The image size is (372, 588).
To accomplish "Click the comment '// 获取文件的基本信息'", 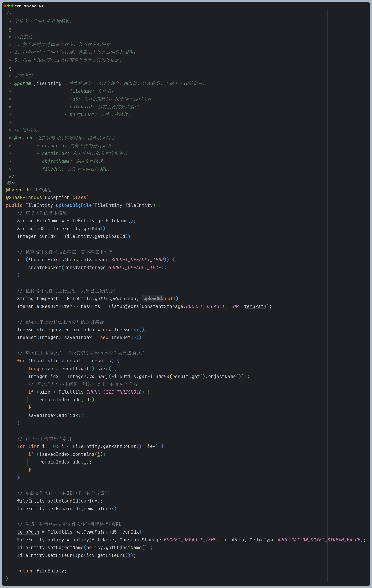I will 42,213.
